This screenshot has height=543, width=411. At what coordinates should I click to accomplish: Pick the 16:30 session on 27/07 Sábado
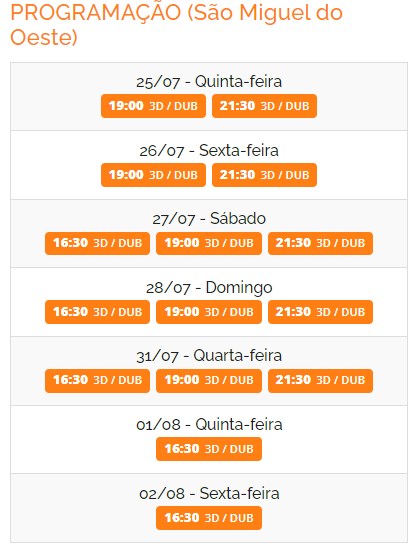[x=97, y=243]
